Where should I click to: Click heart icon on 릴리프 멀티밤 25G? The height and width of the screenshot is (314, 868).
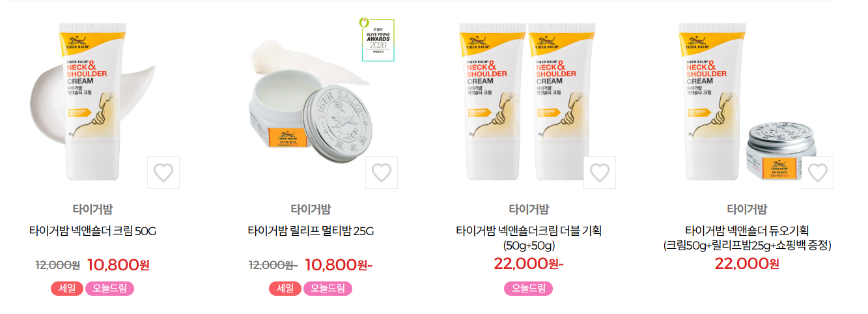[382, 173]
